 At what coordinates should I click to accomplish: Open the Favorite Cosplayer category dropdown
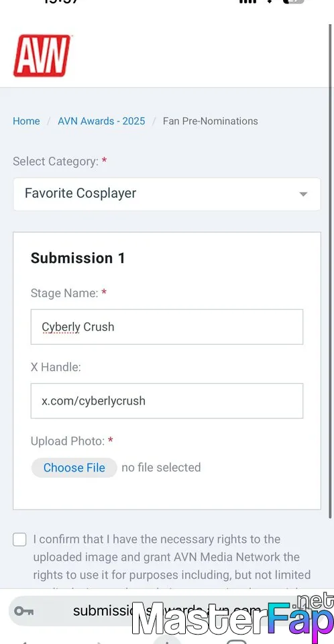tap(167, 194)
